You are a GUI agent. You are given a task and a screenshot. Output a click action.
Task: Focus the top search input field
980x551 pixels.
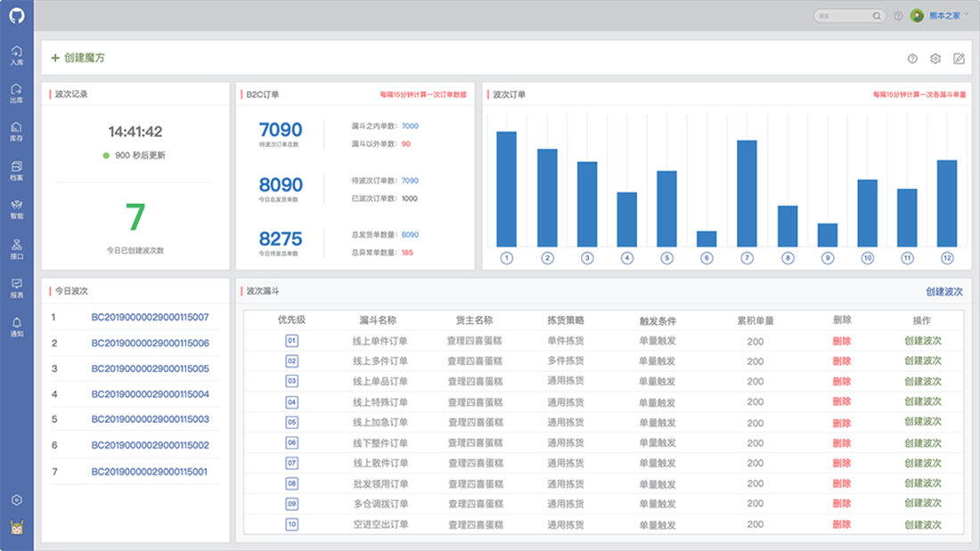click(x=850, y=16)
